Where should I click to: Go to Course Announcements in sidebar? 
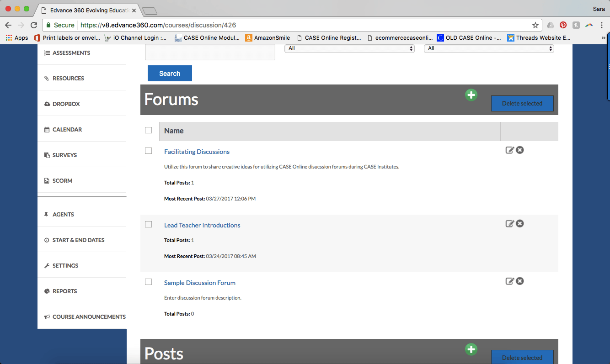tap(89, 317)
